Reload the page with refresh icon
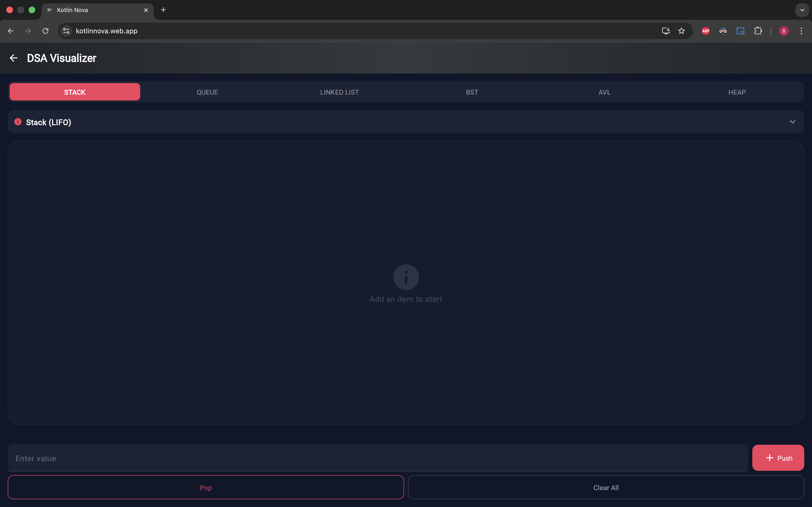The image size is (812, 507). [45, 30]
